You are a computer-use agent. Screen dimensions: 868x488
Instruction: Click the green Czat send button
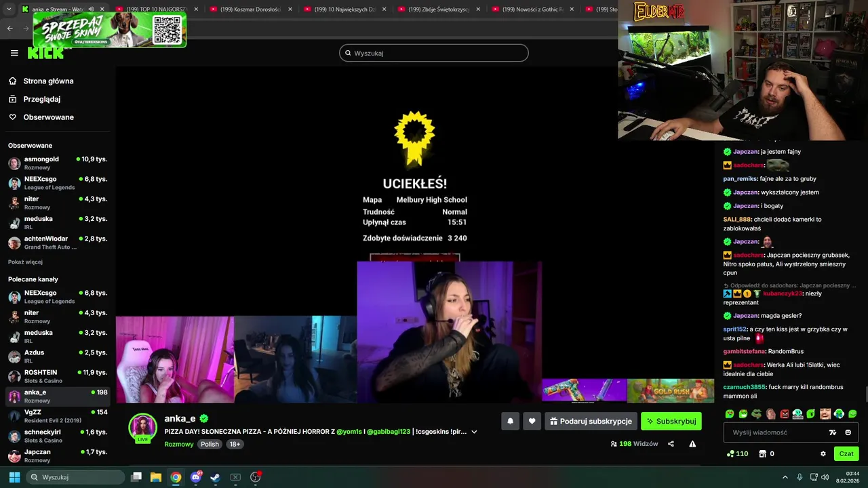[x=846, y=453]
